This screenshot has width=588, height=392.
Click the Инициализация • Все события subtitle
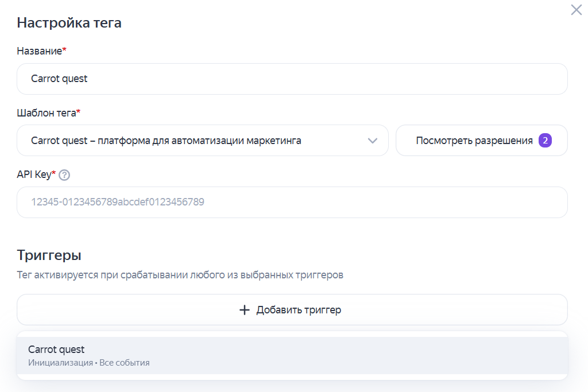pos(89,363)
